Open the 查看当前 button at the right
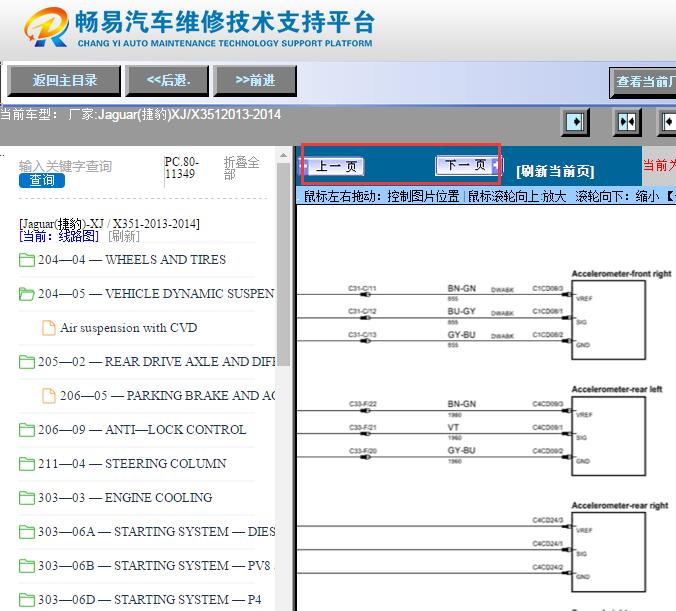This screenshot has height=611, width=676. click(643, 82)
